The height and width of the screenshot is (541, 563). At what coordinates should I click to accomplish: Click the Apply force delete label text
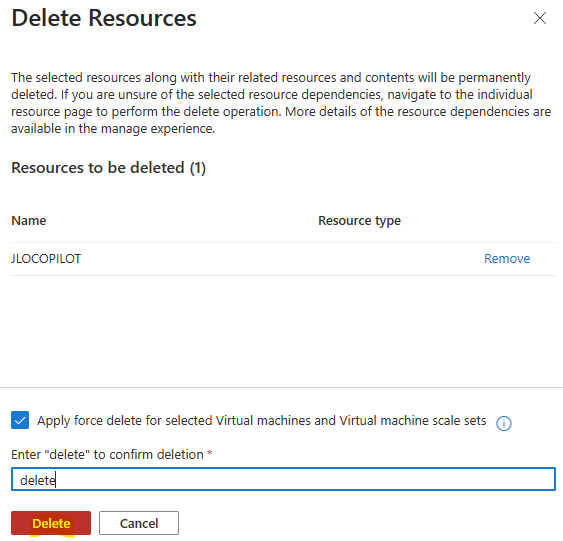click(261, 421)
